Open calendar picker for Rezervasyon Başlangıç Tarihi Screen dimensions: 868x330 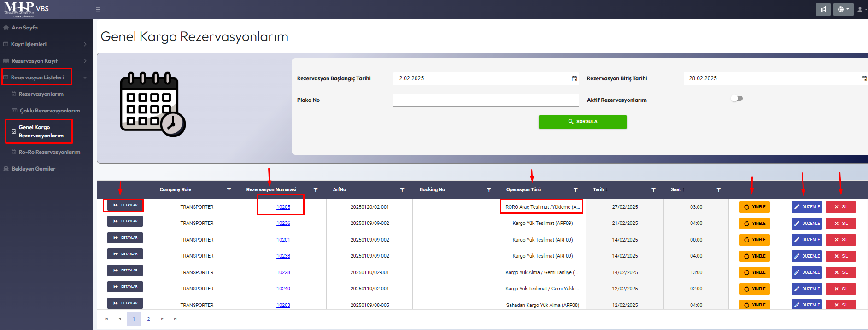[x=574, y=79]
